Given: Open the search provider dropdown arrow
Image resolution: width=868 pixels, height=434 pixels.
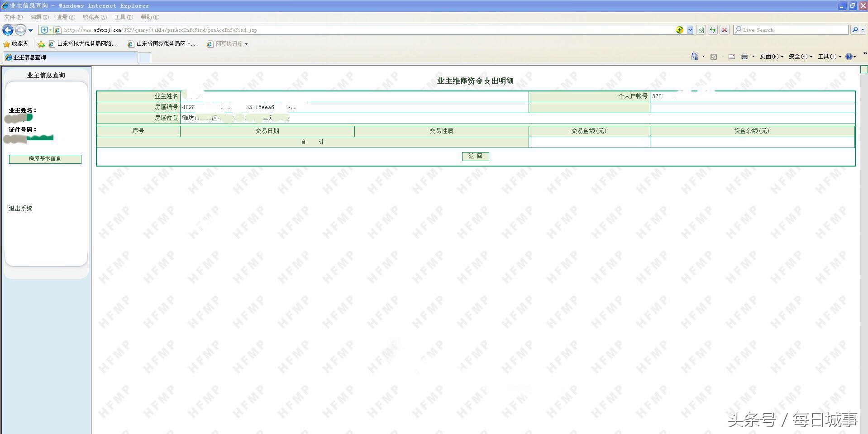Looking at the screenshot, I should (x=863, y=30).
